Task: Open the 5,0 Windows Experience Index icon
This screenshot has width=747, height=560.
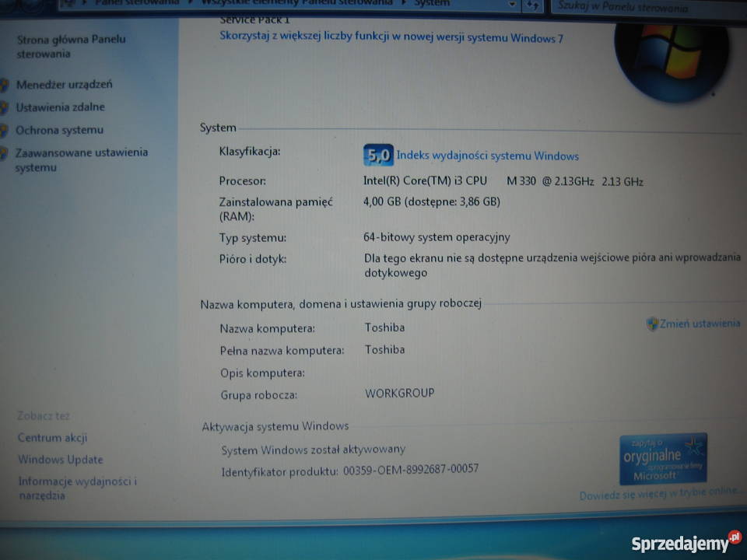Action: [378, 155]
